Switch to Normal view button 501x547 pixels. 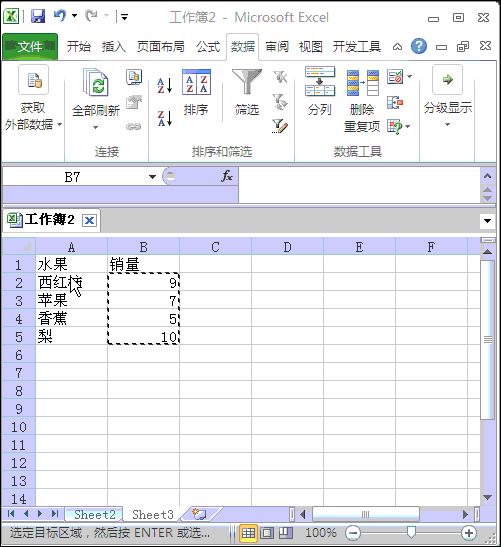248,533
